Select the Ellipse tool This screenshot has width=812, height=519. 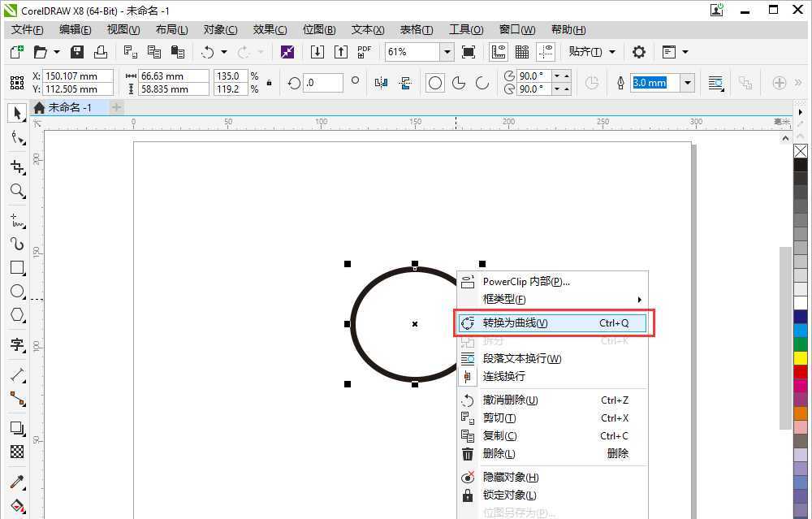pyautogui.click(x=18, y=291)
